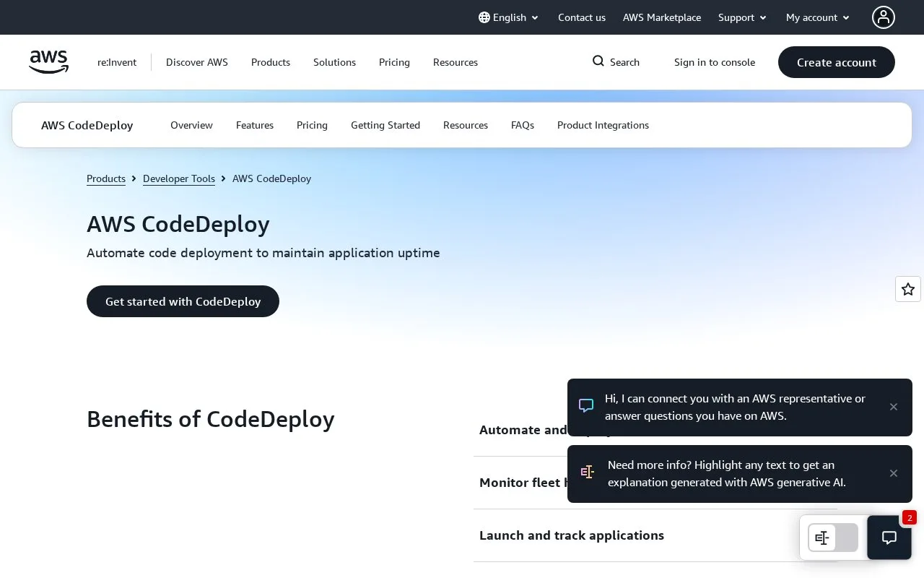Click the search magnifier icon
The width and height of the screenshot is (924, 578).
pos(598,61)
